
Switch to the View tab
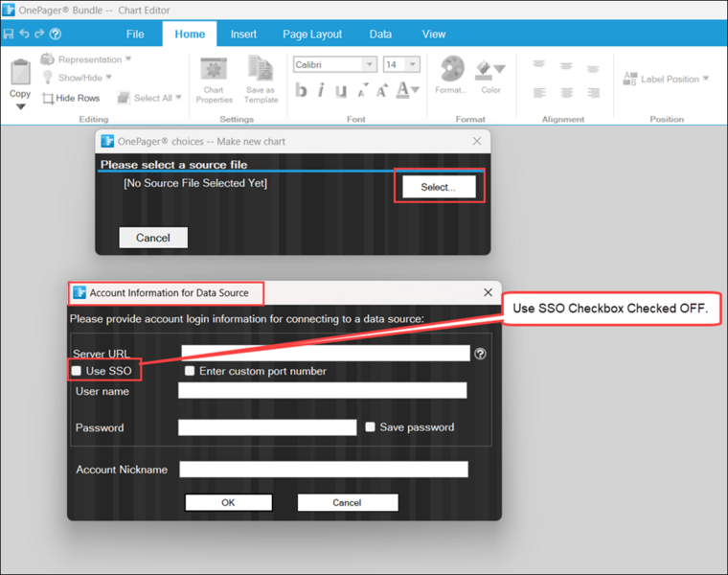(x=434, y=34)
